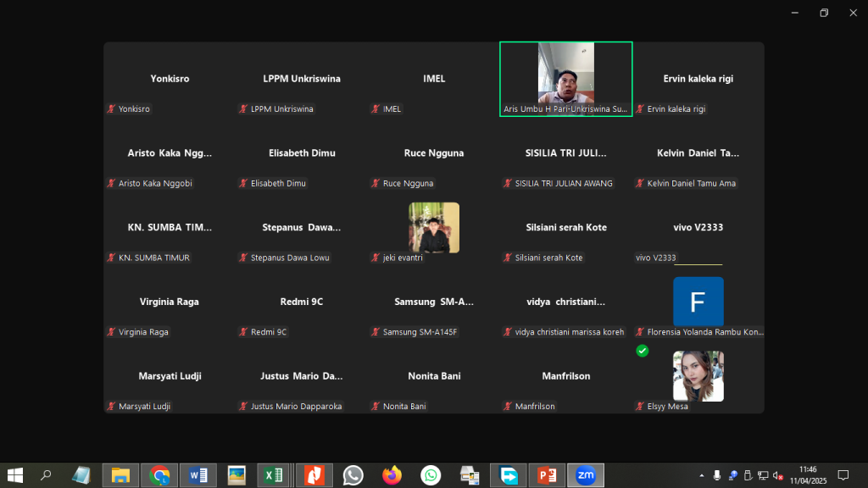868x488 pixels.
Task: Click muted mic icon for SISILIA TRI JULIAN AWANG
Action: coord(508,183)
